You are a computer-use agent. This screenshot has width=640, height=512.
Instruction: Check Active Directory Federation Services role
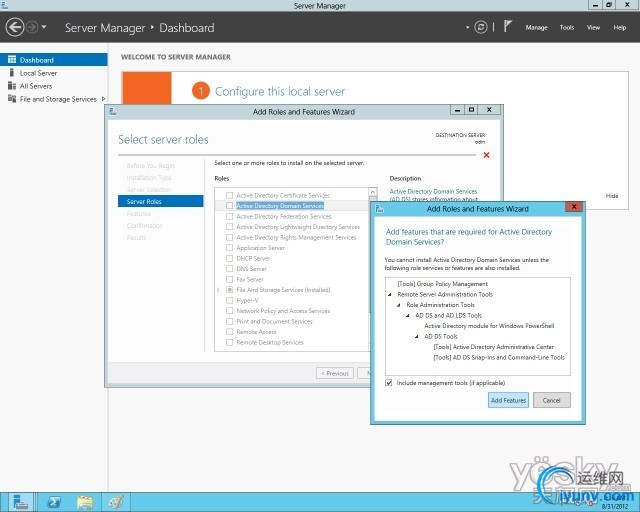(x=229, y=216)
